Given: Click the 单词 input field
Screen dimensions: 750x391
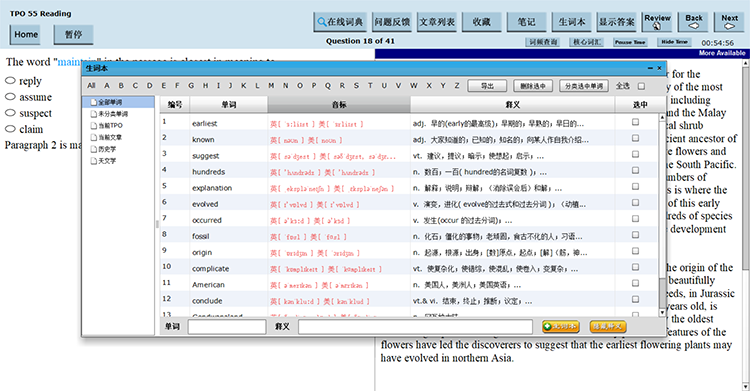Looking at the screenshot, I should [x=227, y=326].
